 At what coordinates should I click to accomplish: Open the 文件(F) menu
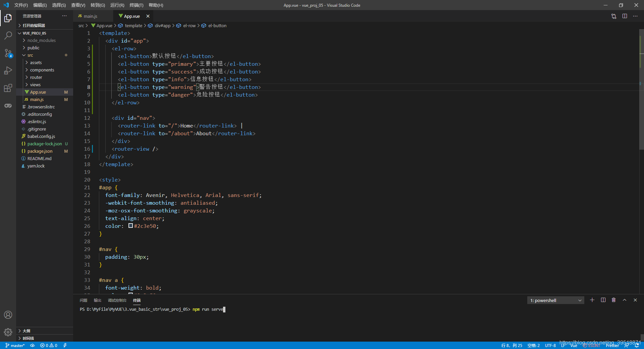(21, 5)
